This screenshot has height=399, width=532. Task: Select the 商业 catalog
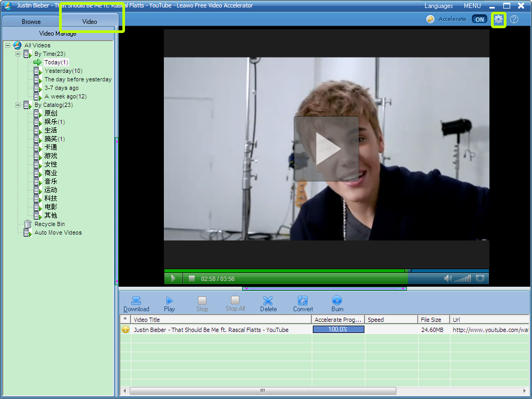click(x=51, y=173)
